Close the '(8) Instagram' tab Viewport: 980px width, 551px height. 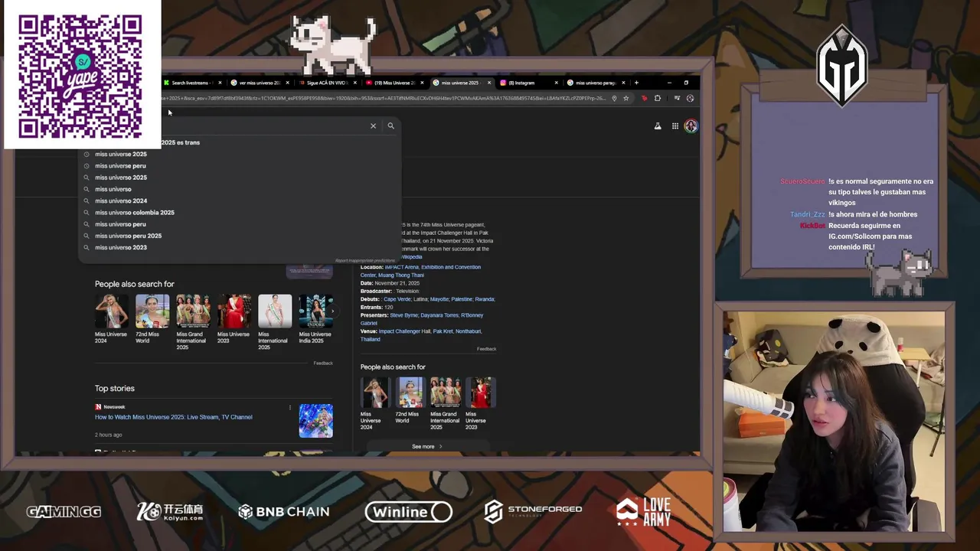coord(557,83)
